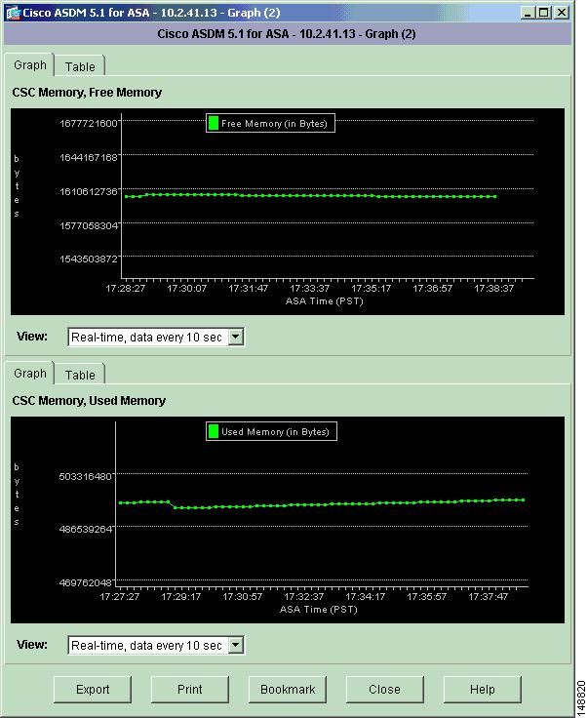Click the 1543503872 axis value

click(89, 259)
